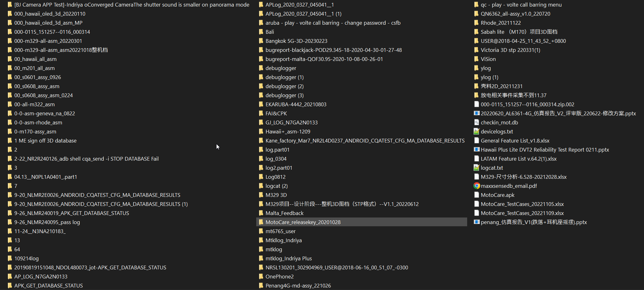The width and height of the screenshot is (644, 290).
Task: Click the PowerPoint icon of Hawaii Plus Lite DVT2 report
Action: (477, 150)
